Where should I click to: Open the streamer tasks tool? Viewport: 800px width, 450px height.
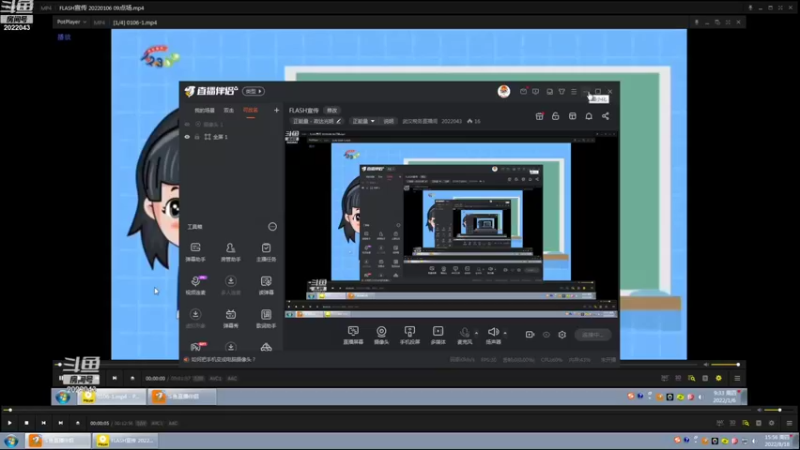(x=266, y=252)
